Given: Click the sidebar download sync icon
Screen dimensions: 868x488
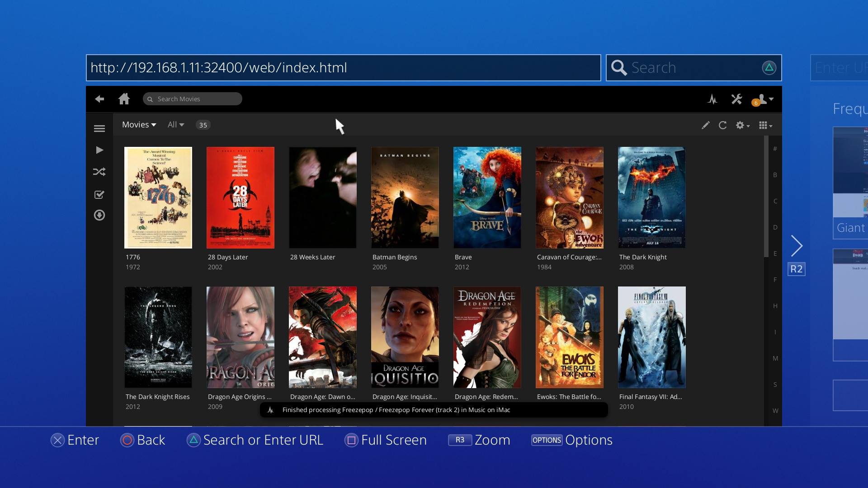Looking at the screenshot, I should (99, 215).
